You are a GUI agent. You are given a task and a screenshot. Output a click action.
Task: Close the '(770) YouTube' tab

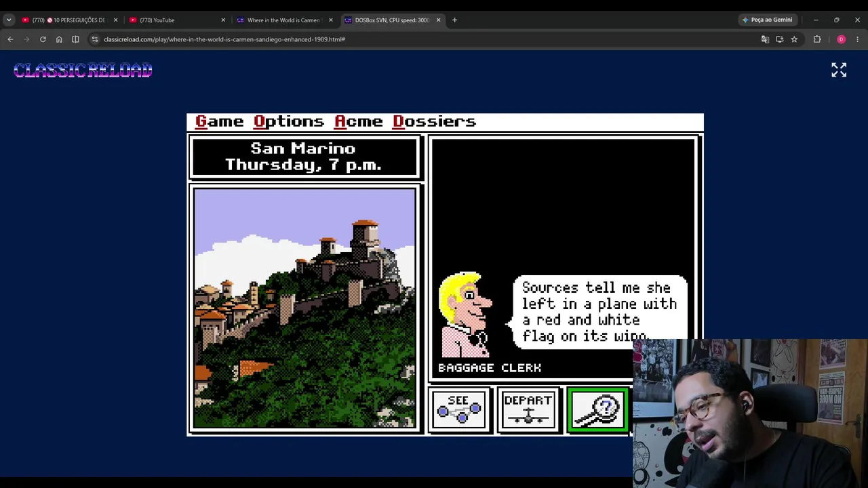point(223,20)
